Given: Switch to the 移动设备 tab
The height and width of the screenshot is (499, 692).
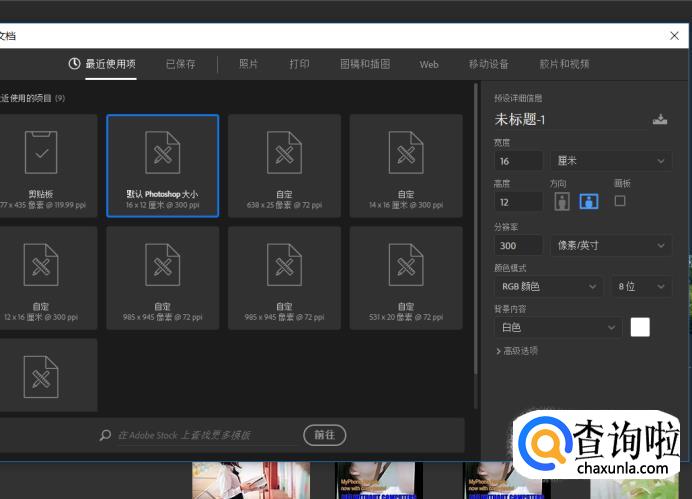Looking at the screenshot, I should 488,64.
